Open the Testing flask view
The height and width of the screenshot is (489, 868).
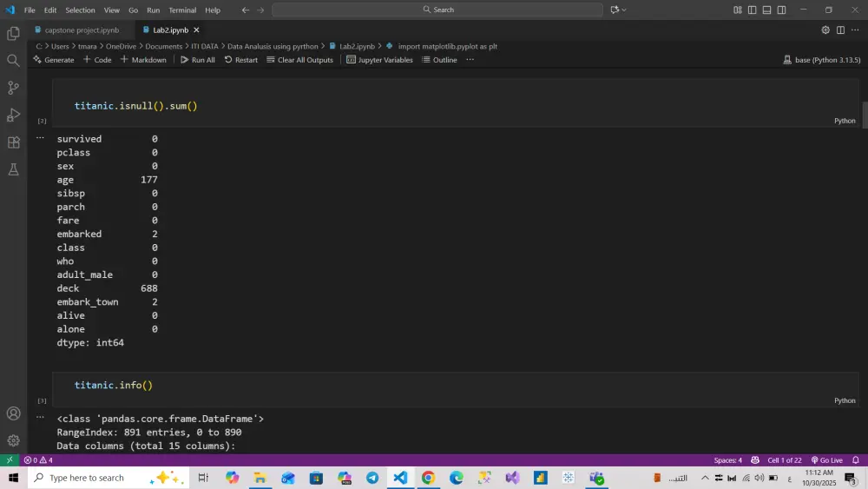pos(13,169)
